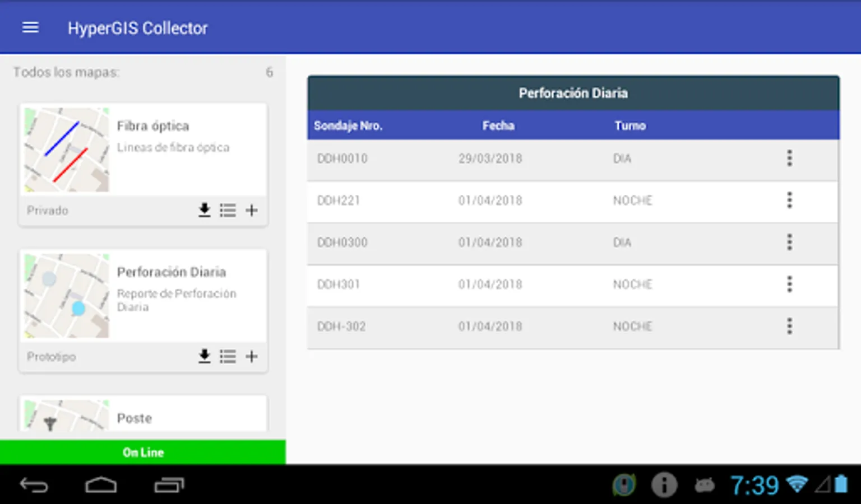
Task: Click the DIA turno in DDH0010 row
Action: click(622, 158)
